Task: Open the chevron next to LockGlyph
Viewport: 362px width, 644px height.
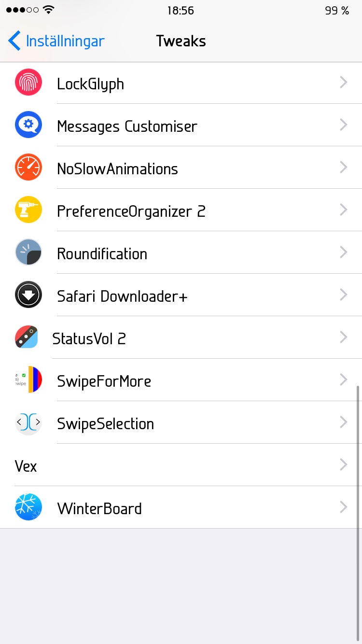Action: point(344,83)
